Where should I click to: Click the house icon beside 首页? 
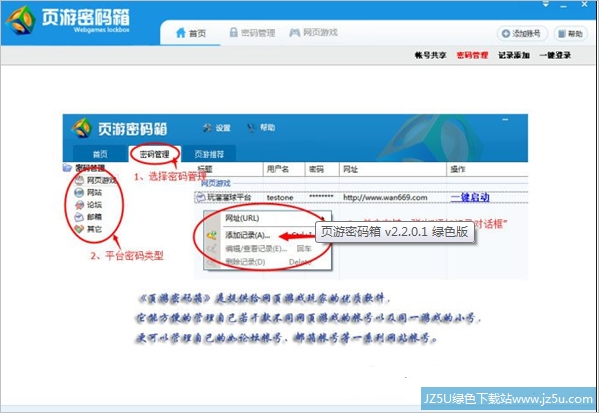coord(181,33)
